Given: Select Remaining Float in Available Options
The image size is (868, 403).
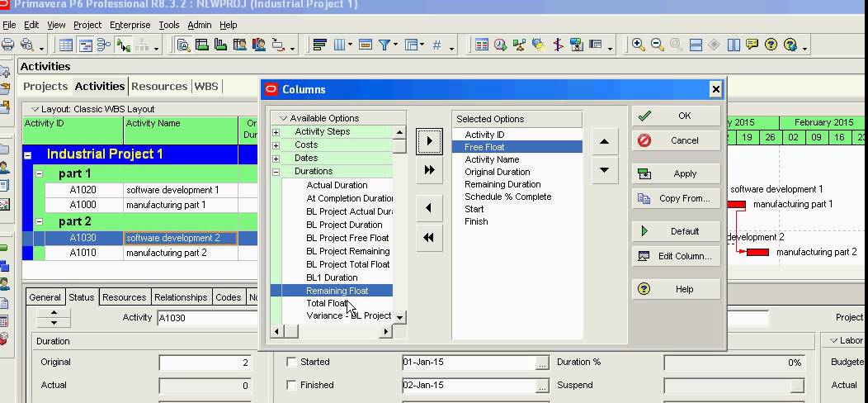Looking at the screenshot, I should pyautogui.click(x=337, y=291).
